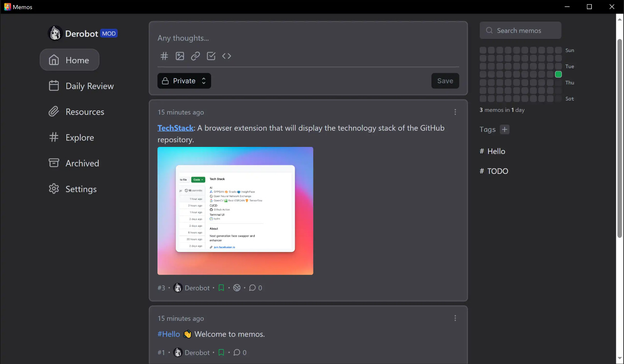624x364 pixels.
Task: Select the green activity calendar day
Action: tap(558, 74)
